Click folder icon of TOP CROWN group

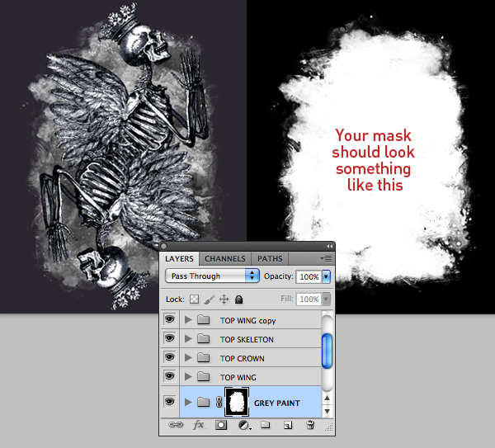click(203, 358)
